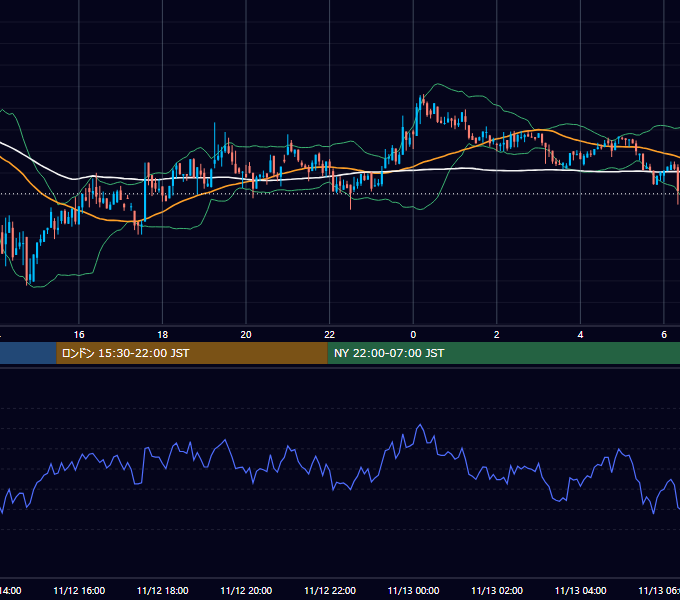Click the 0 hour label on chart axis

coord(413,335)
